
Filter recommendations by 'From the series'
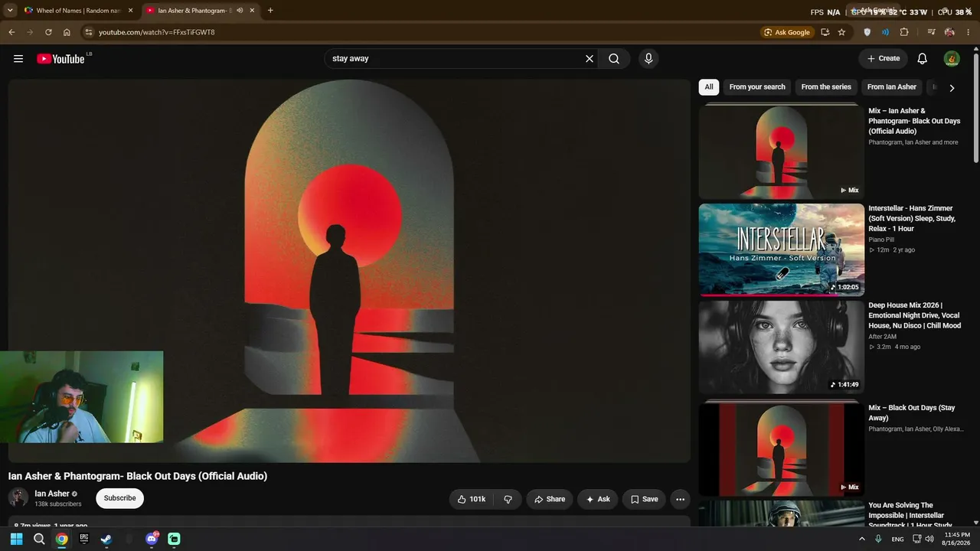coord(826,87)
